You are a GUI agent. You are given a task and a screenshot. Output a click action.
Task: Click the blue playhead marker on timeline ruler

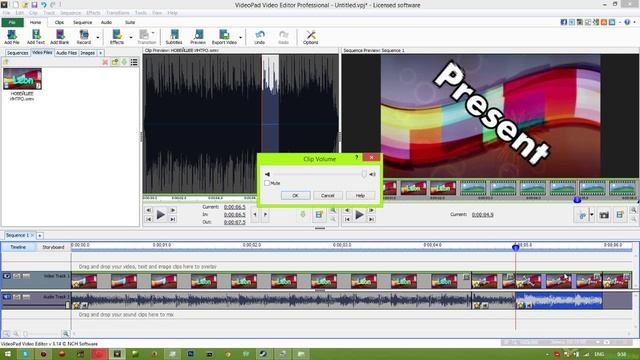[516, 247]
